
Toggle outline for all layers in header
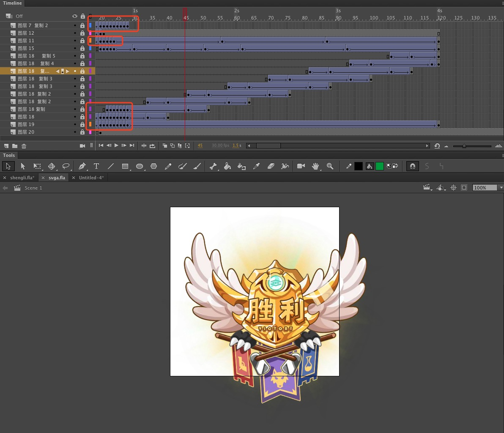[x=90, y=16]
